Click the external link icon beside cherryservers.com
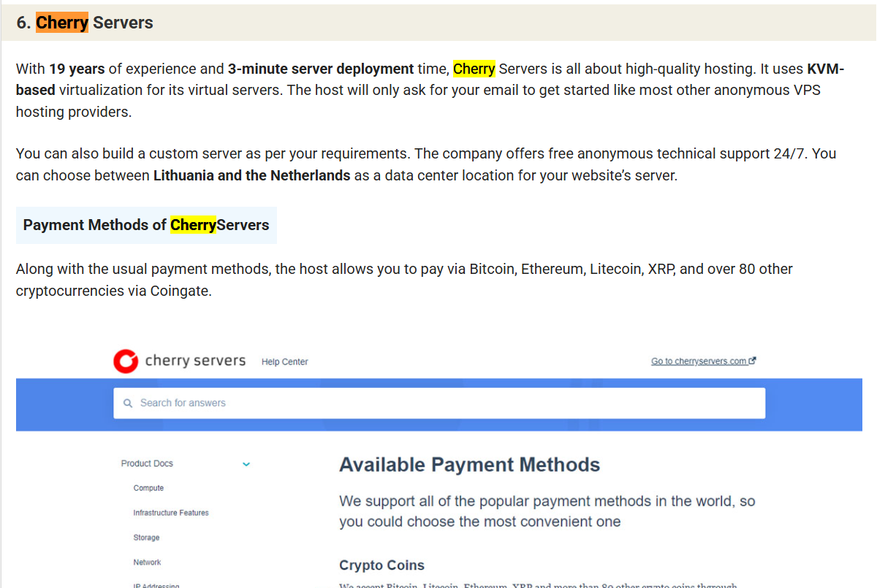Screen dimensions: 877x588 [x=753, y=361]
